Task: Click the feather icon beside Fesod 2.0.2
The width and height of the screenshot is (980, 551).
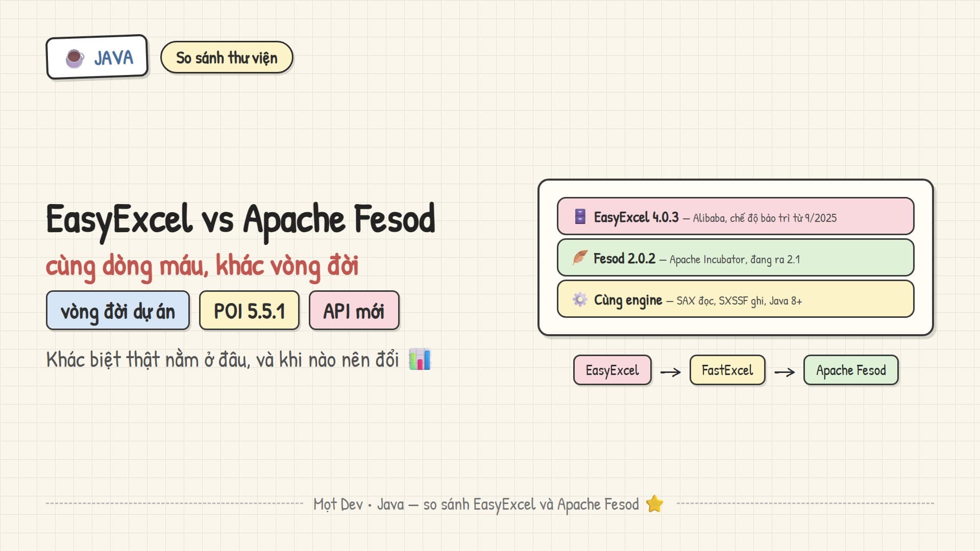Action: [580, 258]
